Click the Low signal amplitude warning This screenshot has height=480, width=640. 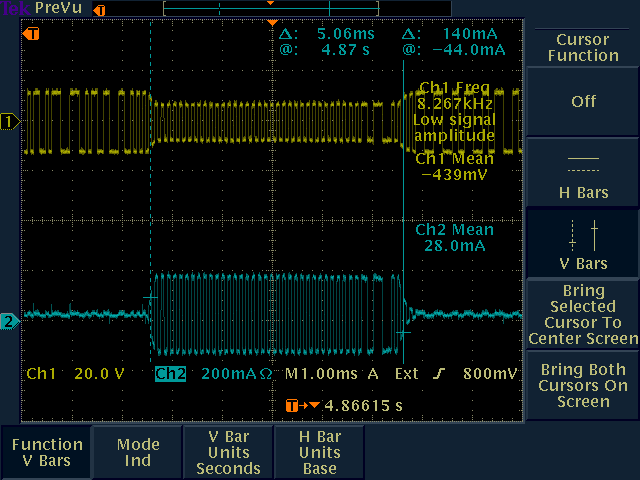pos(455,127)
